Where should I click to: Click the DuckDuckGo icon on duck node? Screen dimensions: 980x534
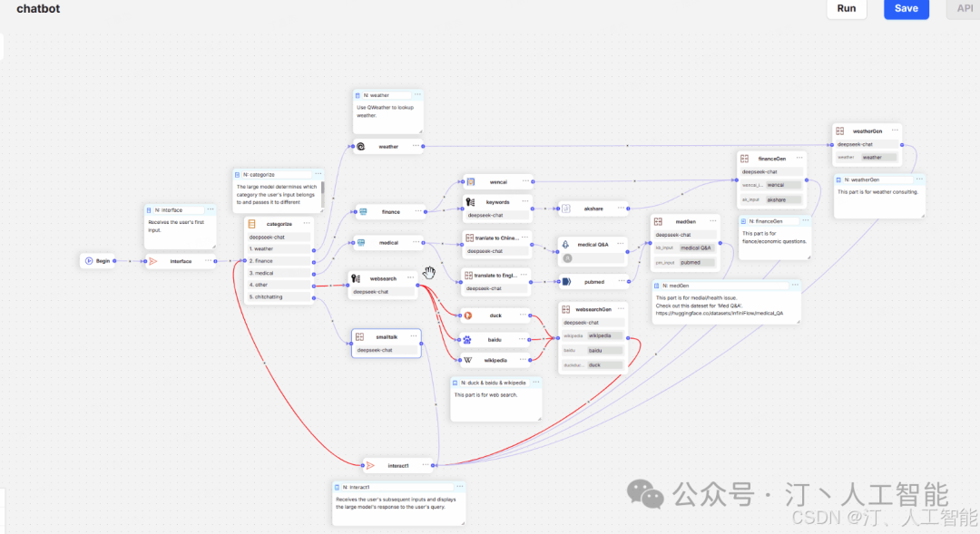tap(467, 316)
